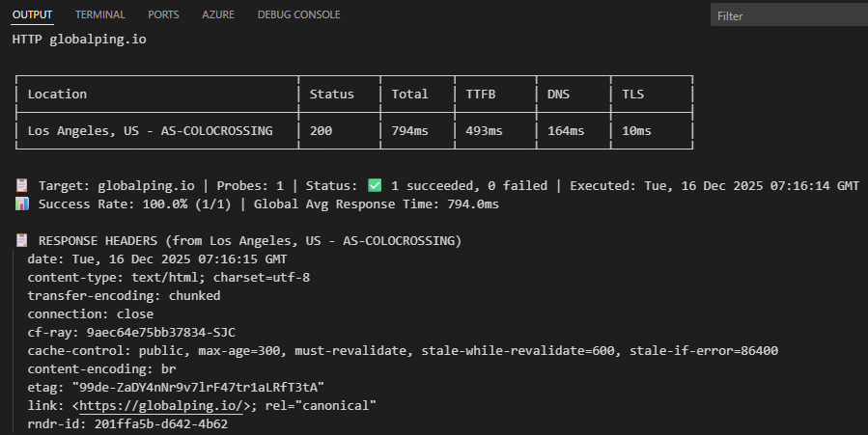
Task: Open the TERMINAL tab
Action: point(100,14)
